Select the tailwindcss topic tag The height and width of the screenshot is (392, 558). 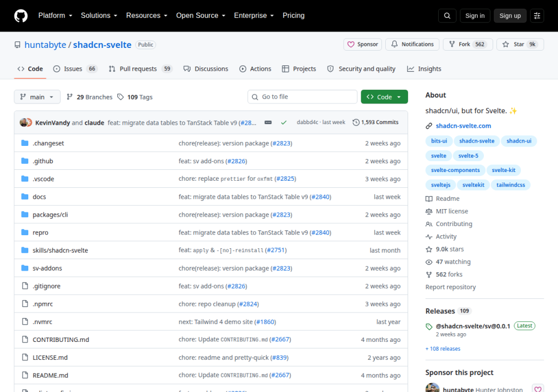pyautogui.click(x=511, y=185)
